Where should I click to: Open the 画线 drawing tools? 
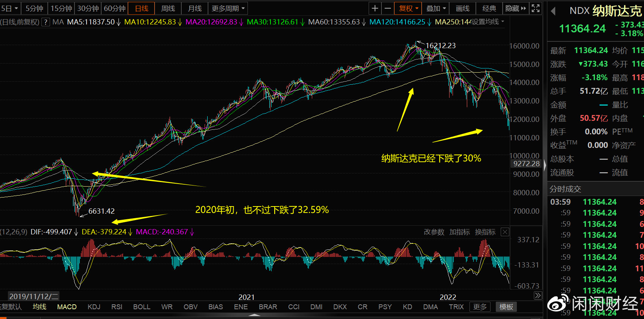[463, 8]
